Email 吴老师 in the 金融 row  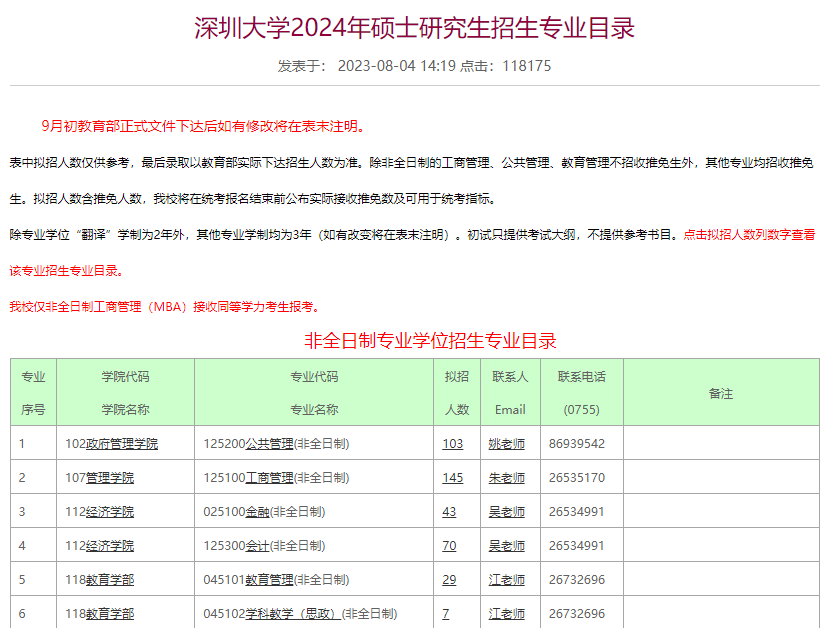pyautogui.click(x=506, y=512)
